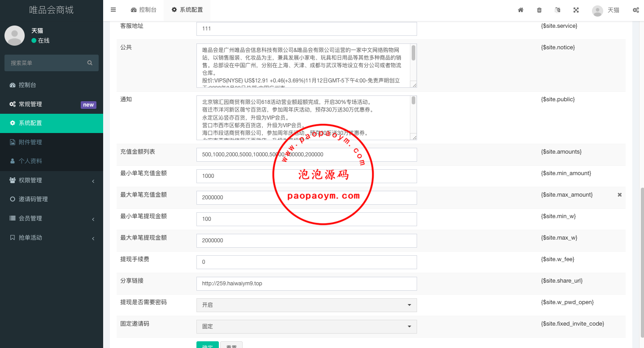Enter fullscreen with the expand arrows icon
Screen dimensions: 644x348
coord(576,10)
